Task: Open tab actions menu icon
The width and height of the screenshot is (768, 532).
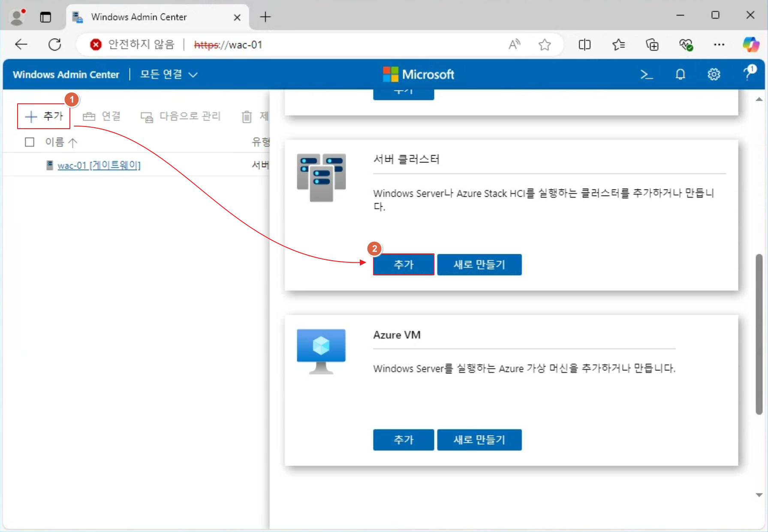Action: 45,17
